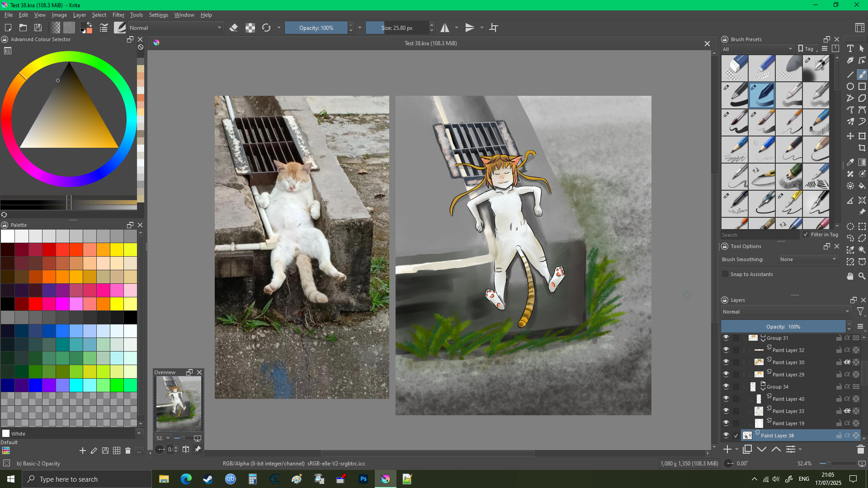Move layer up with the up arrow
Image resolution: width=868 pixels, height=488 pixels.
tap(776, 449)
